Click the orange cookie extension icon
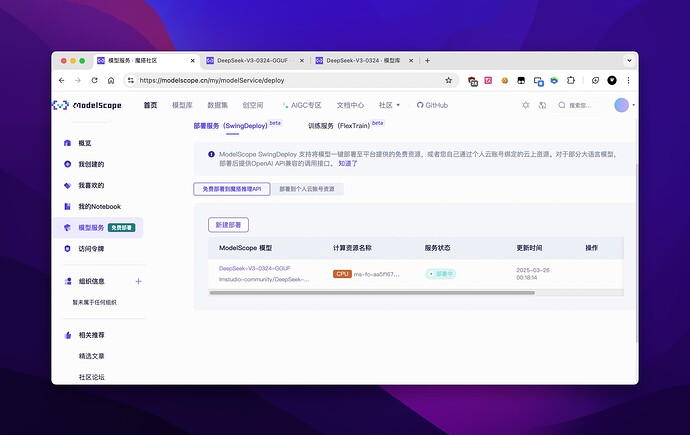The width and height of the screenshot is (690, 435). click(x=505, y=80)
